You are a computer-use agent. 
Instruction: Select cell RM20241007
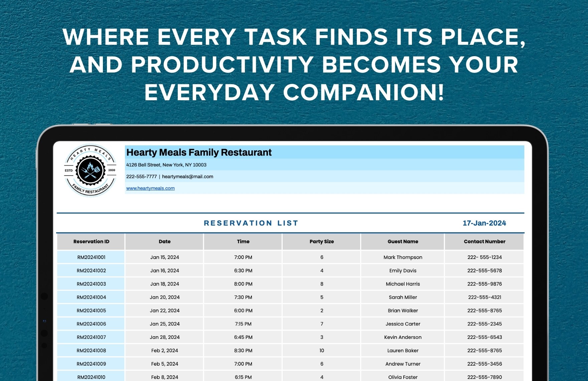pos(91,337)
